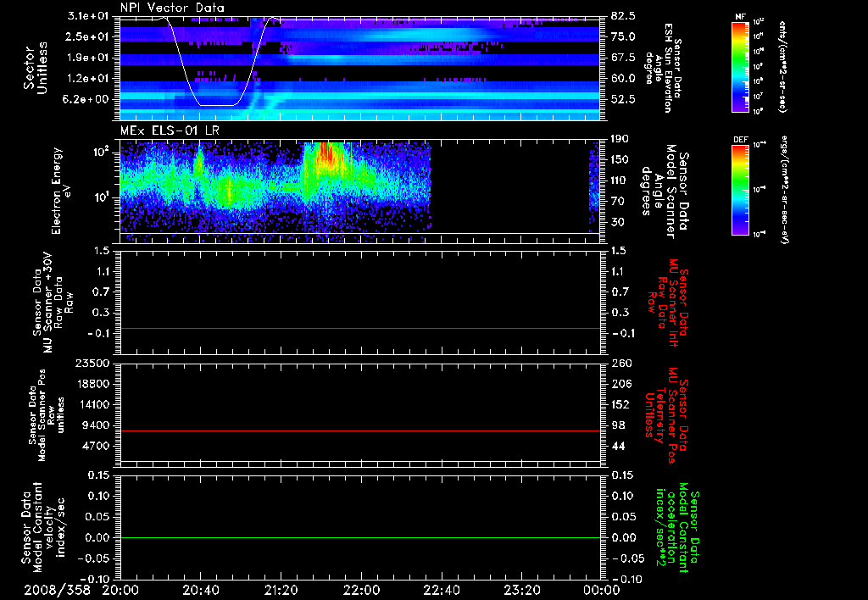Screen dimensions: 868x600
Task: Click the "Sector Unitless" axis label
Action: tap(36, 68)
